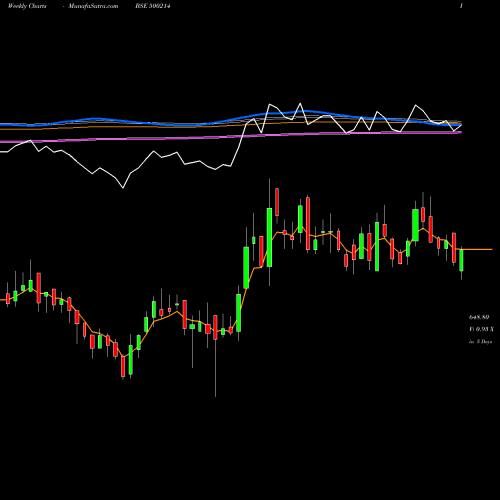Click the '648.89' price value
Viewport: 500px width, 500px height.
point(479,317)
